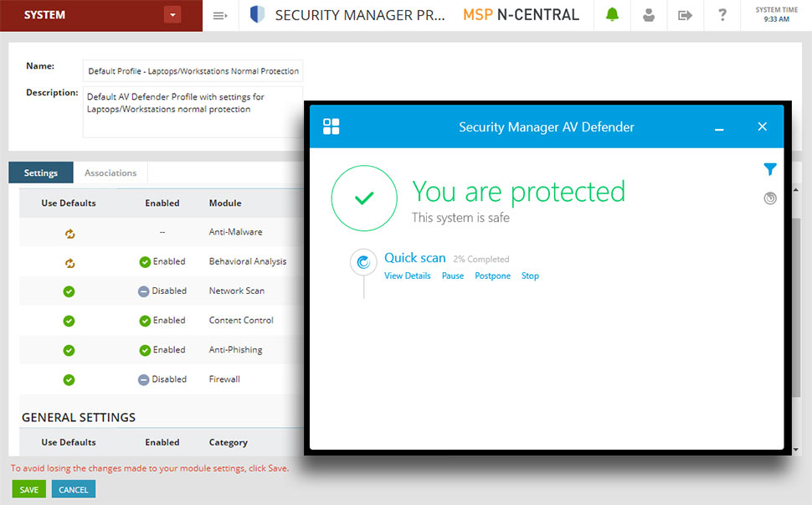Switch to the Settings tab
812x505 pixels.
[41, 173]
